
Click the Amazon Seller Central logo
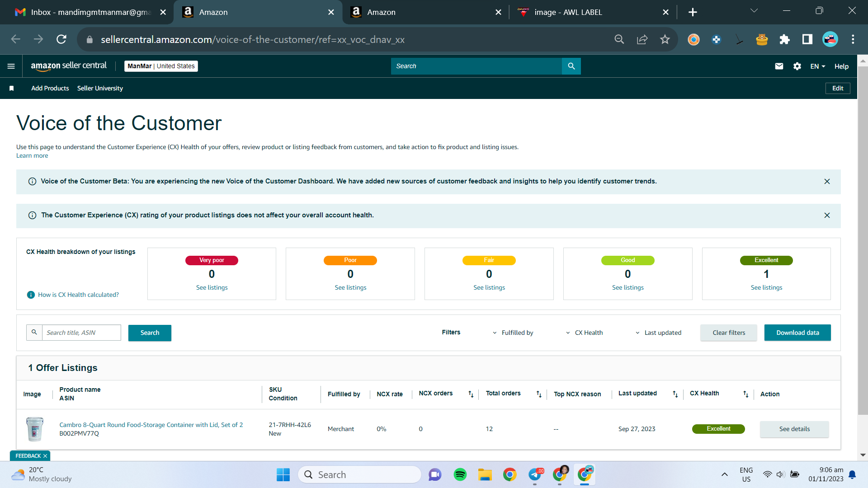click(x=69, y=66)
